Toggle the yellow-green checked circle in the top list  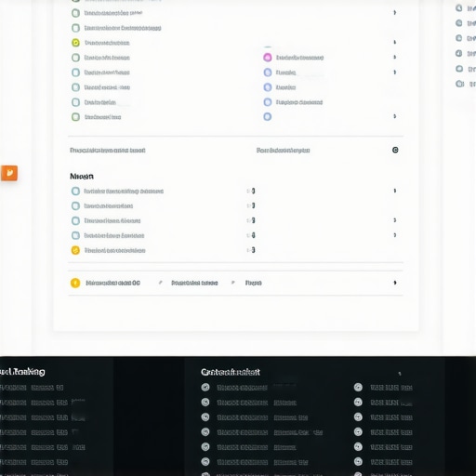(x=75, y=43)
